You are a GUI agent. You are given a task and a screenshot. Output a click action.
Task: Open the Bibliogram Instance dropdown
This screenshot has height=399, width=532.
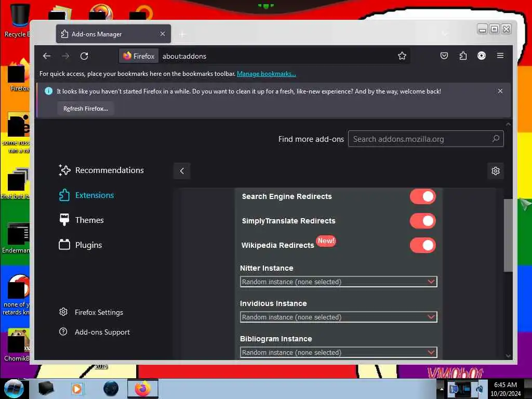338,352
